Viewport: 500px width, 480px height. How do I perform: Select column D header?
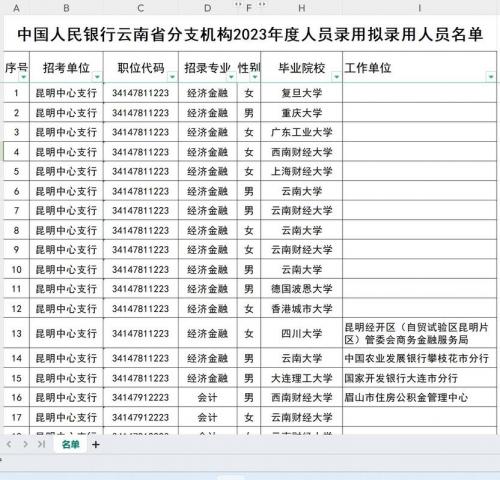(208, 8)
